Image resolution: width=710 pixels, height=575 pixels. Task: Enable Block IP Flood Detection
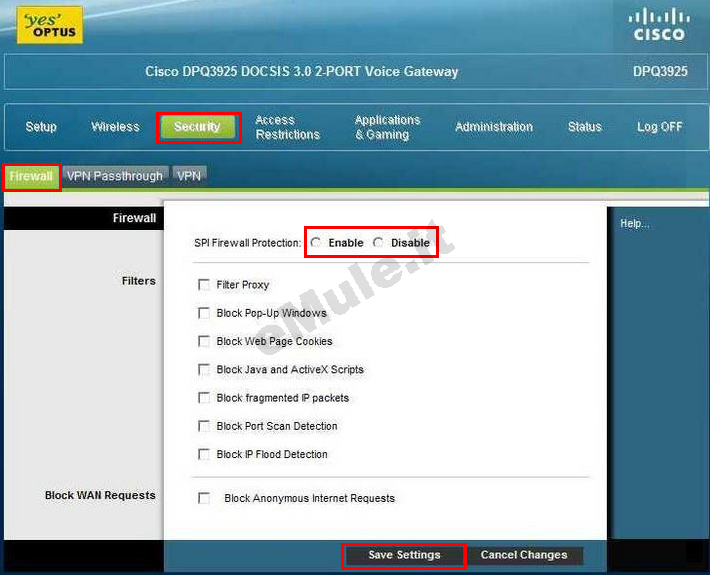[204, 454]
